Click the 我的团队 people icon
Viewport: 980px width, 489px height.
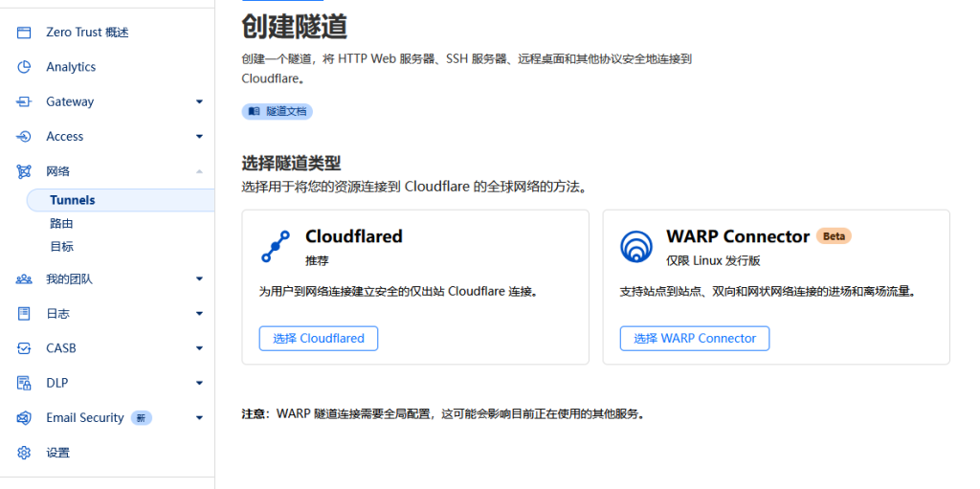pyautogui.click(x=24, y=278)
